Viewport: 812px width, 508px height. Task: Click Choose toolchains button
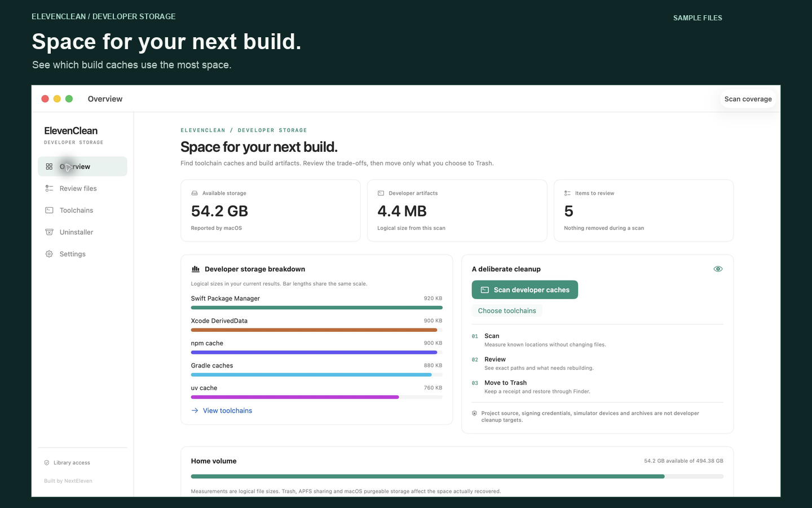point(507,310)
